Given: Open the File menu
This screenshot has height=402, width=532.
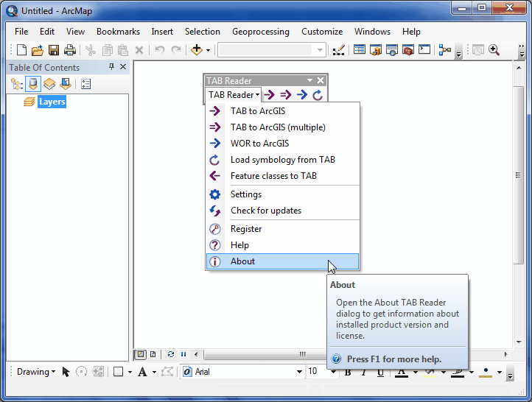Looking at the screenshot, I should coord(21,32).
